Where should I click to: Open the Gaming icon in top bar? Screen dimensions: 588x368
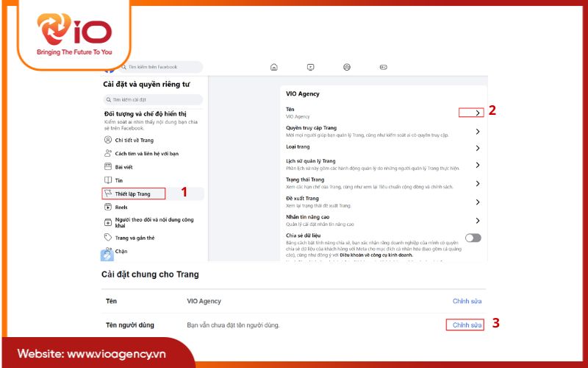click(383, 67)
